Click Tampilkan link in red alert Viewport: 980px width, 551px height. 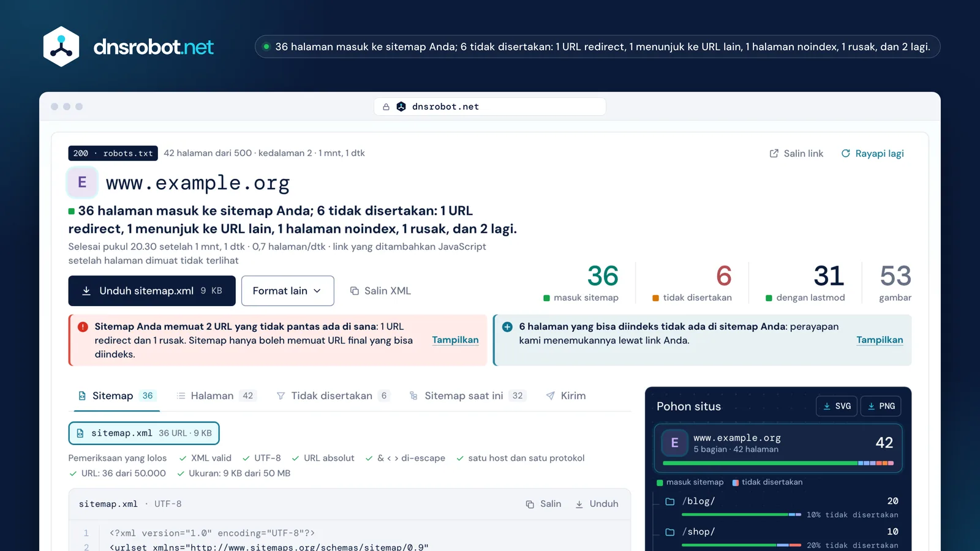(455, 340)
